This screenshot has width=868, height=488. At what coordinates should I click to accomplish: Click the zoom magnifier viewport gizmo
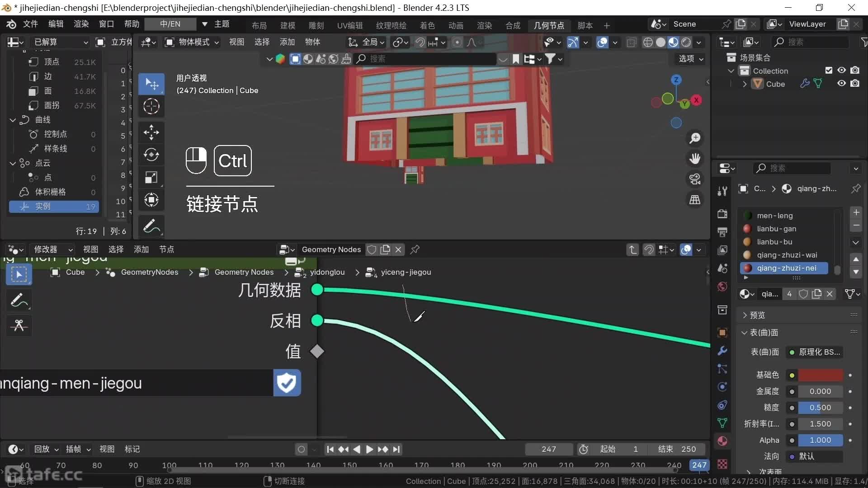pos(695,138)
